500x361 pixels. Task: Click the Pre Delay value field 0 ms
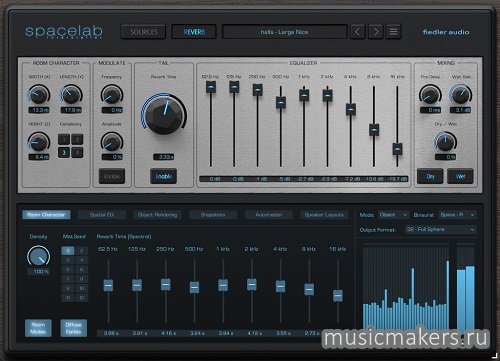(x=430, y=110)
